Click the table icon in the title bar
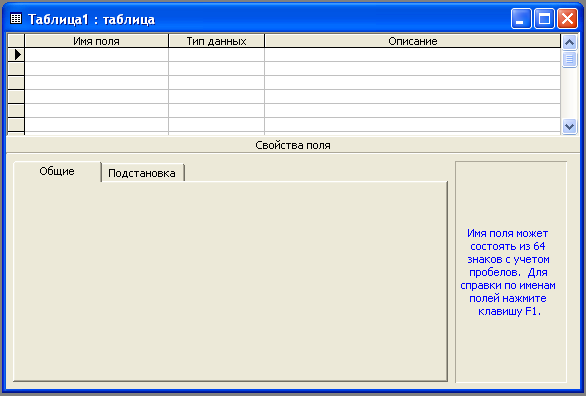The image size is (586, 396). (x=16, y=19)
